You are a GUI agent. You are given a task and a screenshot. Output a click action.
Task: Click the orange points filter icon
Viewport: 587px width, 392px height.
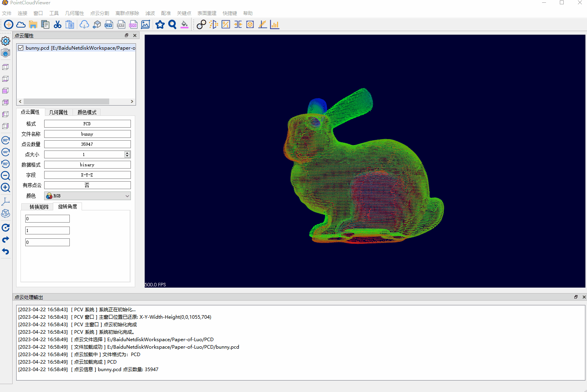(x=214, y=25)
